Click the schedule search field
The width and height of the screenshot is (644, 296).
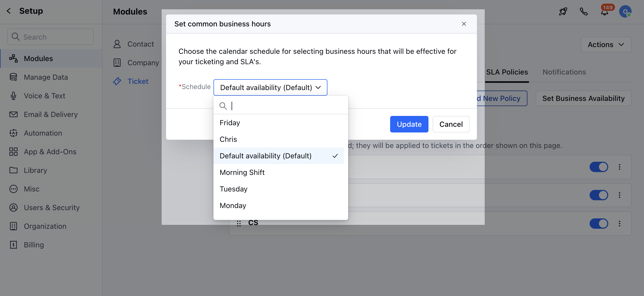285,106
